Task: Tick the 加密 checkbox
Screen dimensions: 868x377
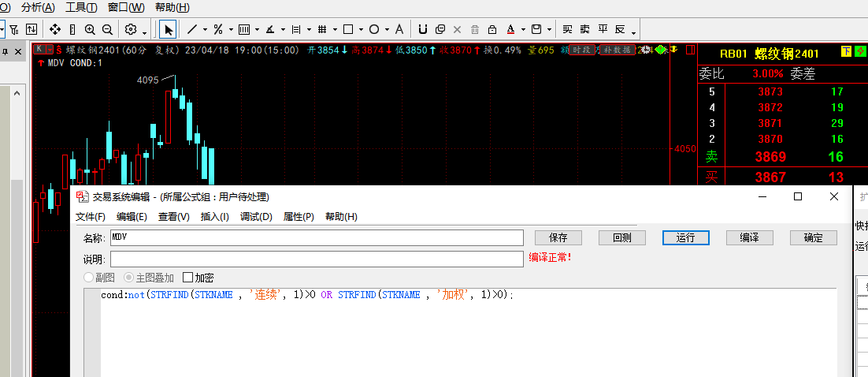Action: [x=198, y=278]
